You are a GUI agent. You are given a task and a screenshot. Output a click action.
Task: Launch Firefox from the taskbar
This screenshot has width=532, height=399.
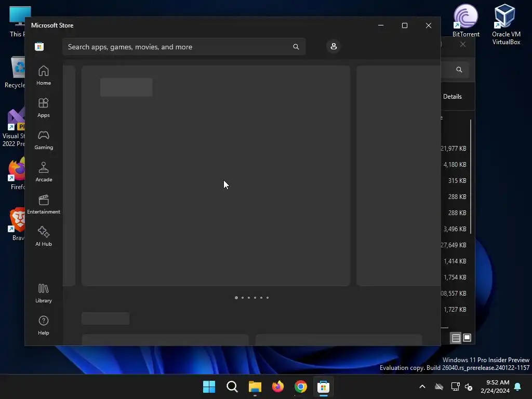coord(278,387)
